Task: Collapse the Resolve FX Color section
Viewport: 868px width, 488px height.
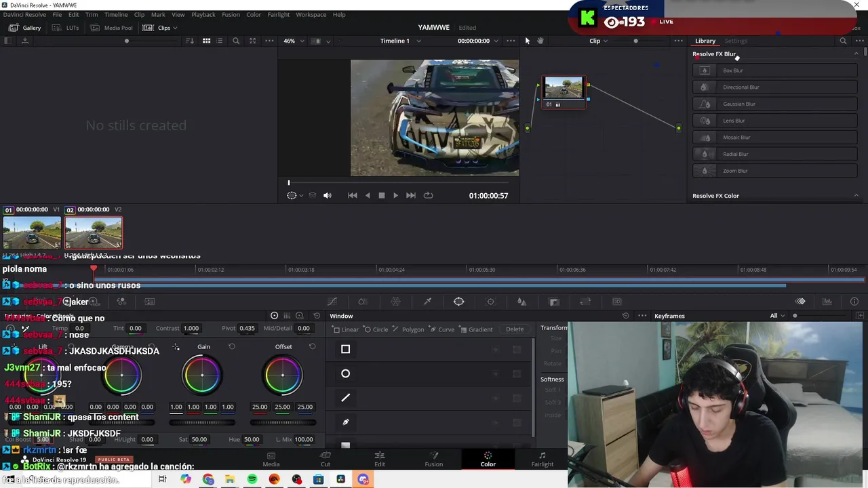Action: tap(856, 196)
